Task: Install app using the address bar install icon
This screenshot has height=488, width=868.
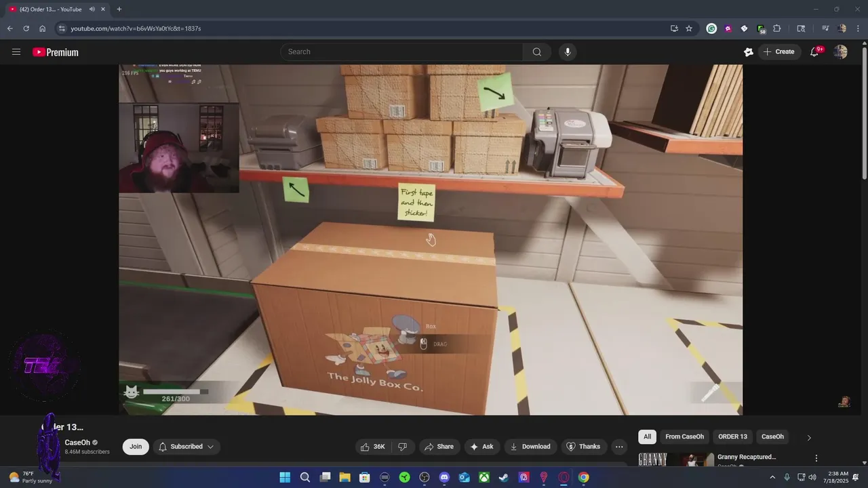Action: point(674,28)
